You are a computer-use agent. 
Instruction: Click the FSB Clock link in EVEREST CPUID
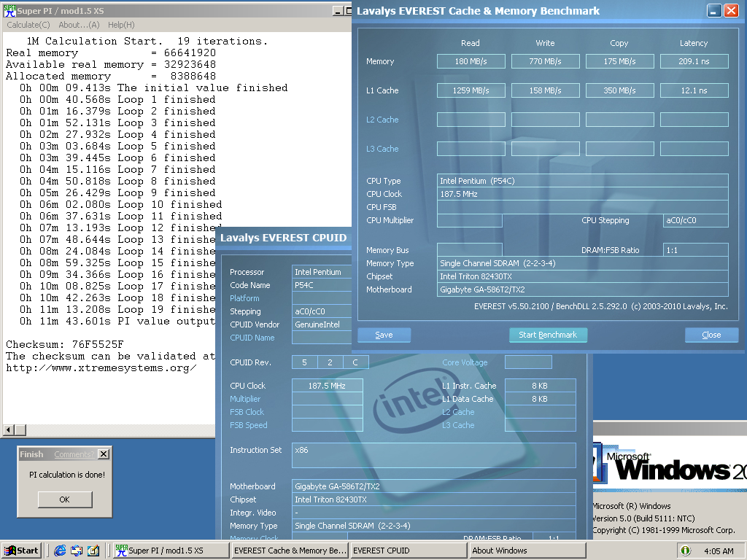pos(247,412)
